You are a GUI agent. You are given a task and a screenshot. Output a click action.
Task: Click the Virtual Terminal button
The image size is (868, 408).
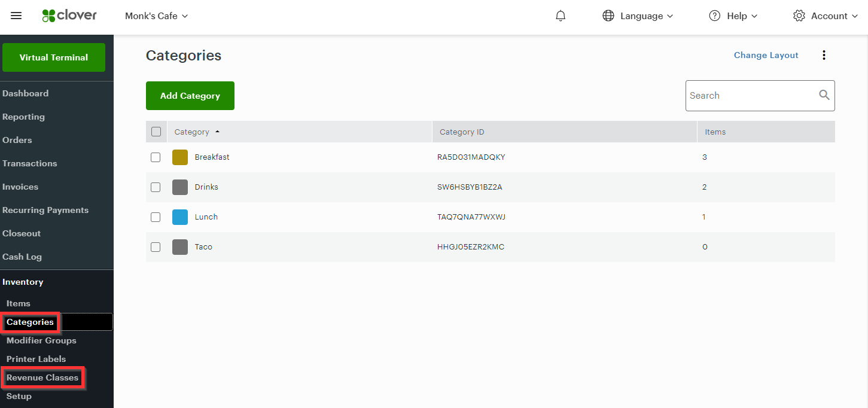(x=54, y=57)
